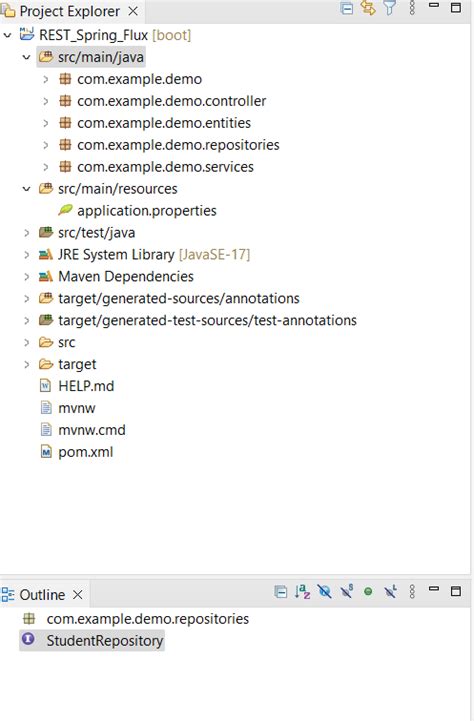Image resolution: width=474 pixels, height=721 pixels.
Task: Click the src/main/resources folder icon
Action: tap(46, 188)
